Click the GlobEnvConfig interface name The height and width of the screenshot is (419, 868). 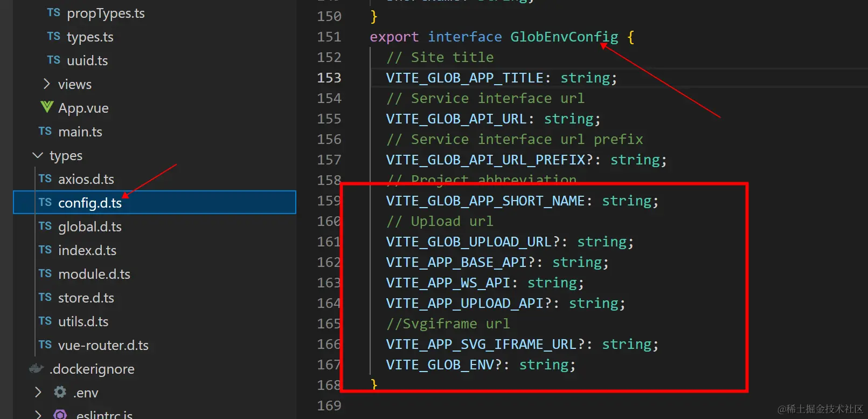point(564,37)
